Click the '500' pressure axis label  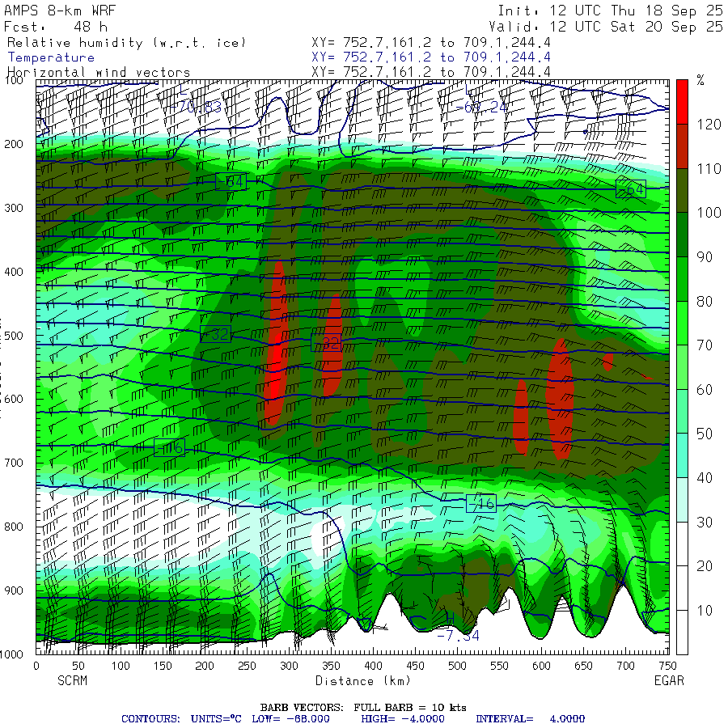(x=14, y=335)
